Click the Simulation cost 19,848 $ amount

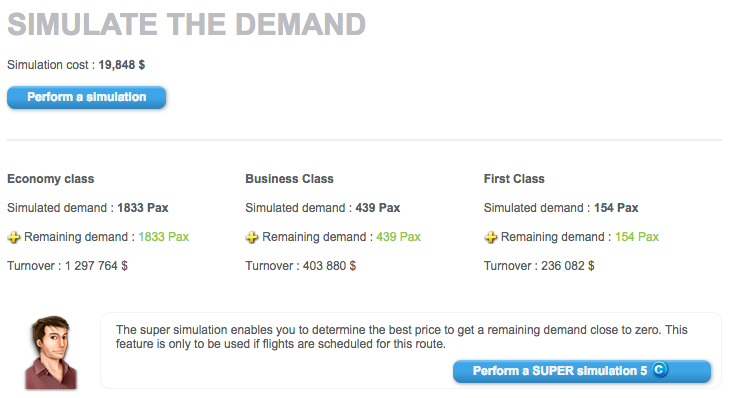(x=122, y=65)
